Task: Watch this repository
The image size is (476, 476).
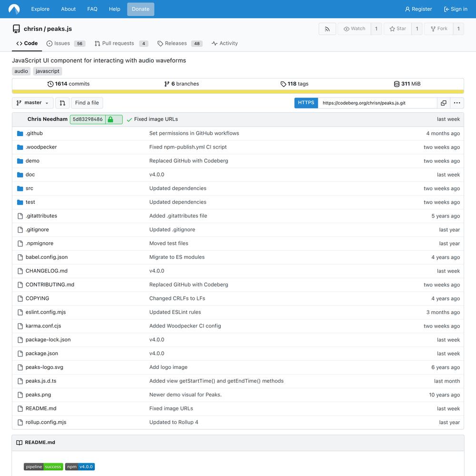Action: tap(354, 29)
